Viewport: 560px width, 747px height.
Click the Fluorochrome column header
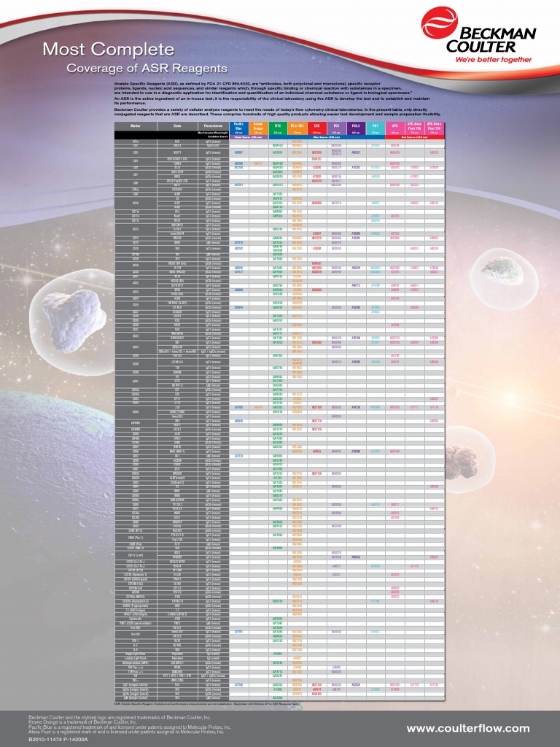click(x=214, y=126)
